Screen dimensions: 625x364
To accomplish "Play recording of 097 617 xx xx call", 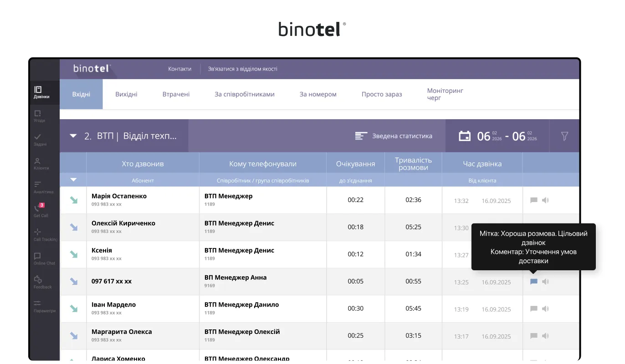I will 545,282.
